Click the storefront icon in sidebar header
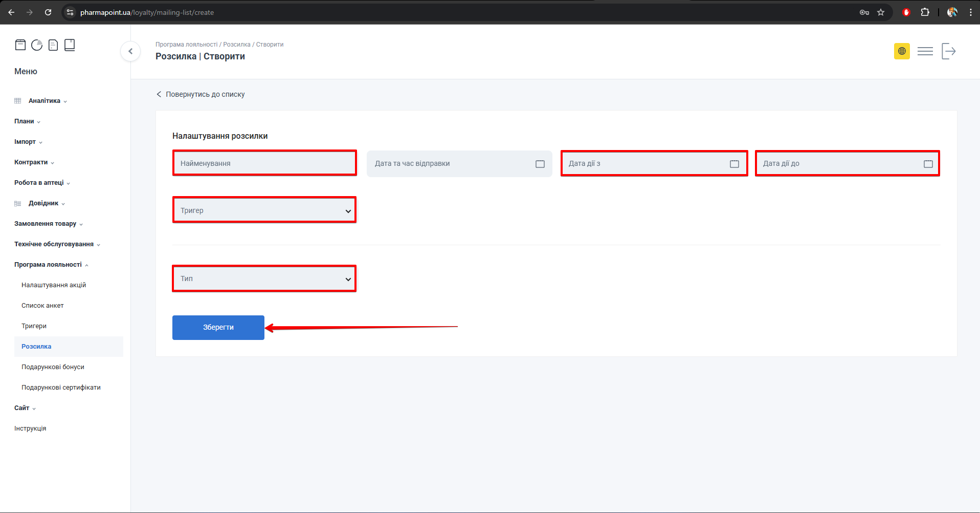This screenshot has width=980, height=513. click(20, 45)
